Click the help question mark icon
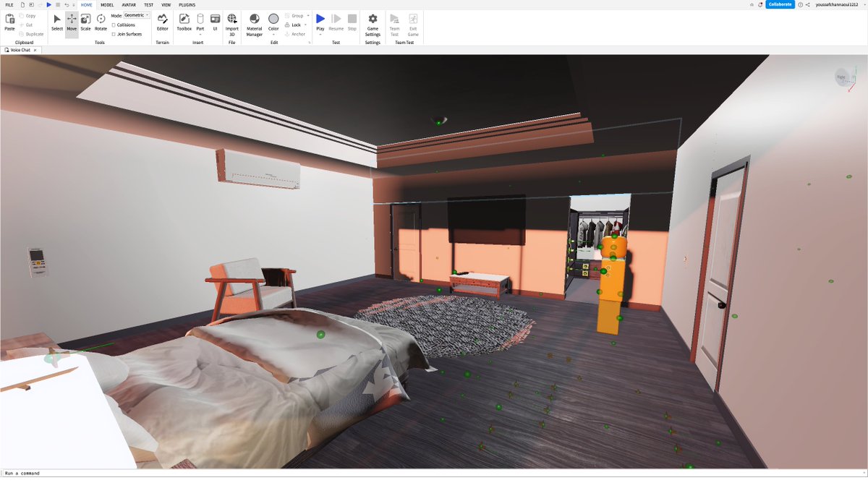 800,4
